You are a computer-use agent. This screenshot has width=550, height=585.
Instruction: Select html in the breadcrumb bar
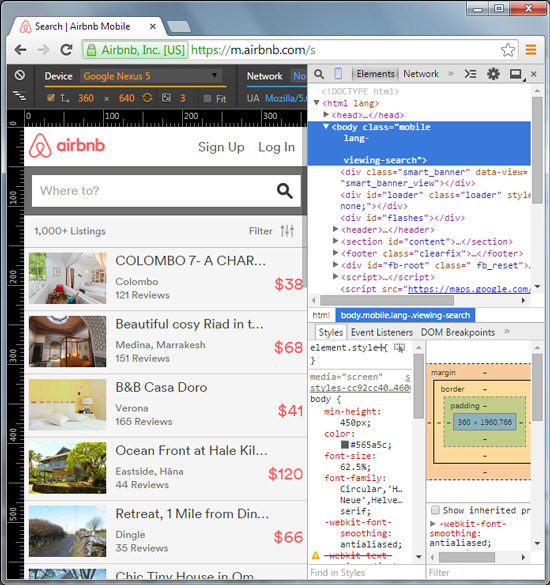point(321,315)
